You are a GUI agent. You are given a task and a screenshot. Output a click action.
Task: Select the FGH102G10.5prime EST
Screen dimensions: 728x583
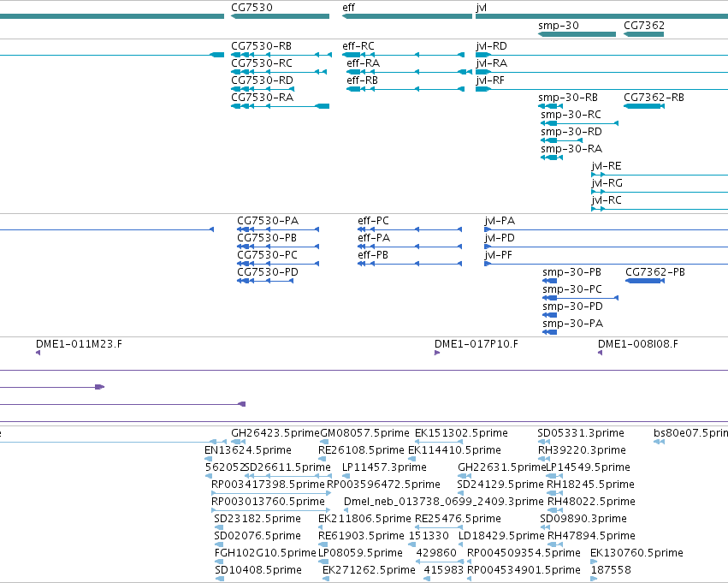point(219,562)
